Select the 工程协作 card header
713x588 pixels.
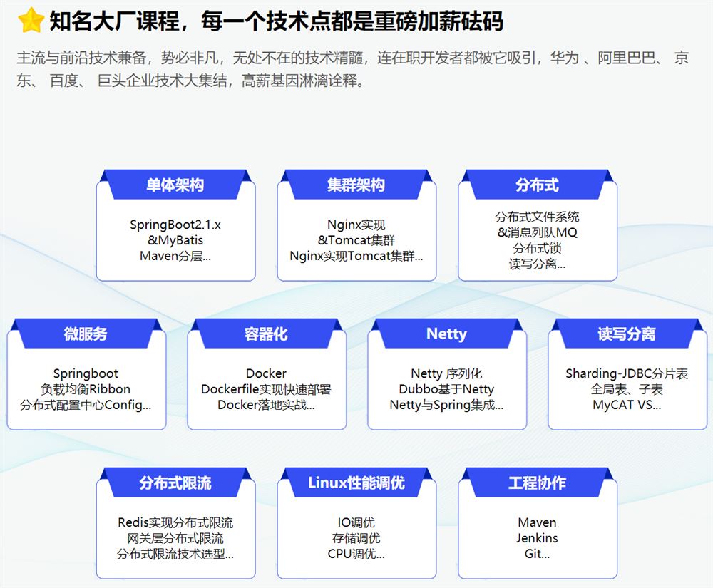click(x=537, y=483)
